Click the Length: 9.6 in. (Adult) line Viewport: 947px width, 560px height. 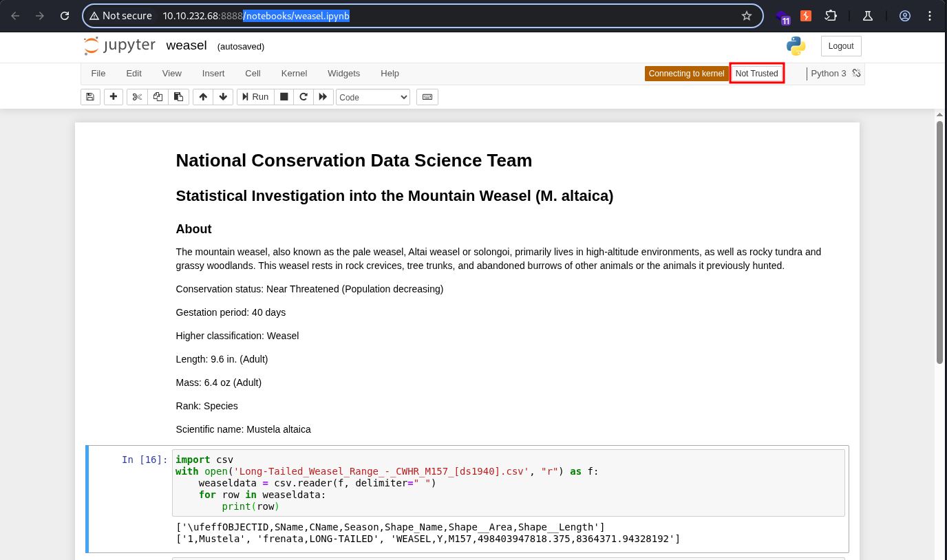point(222,359)
